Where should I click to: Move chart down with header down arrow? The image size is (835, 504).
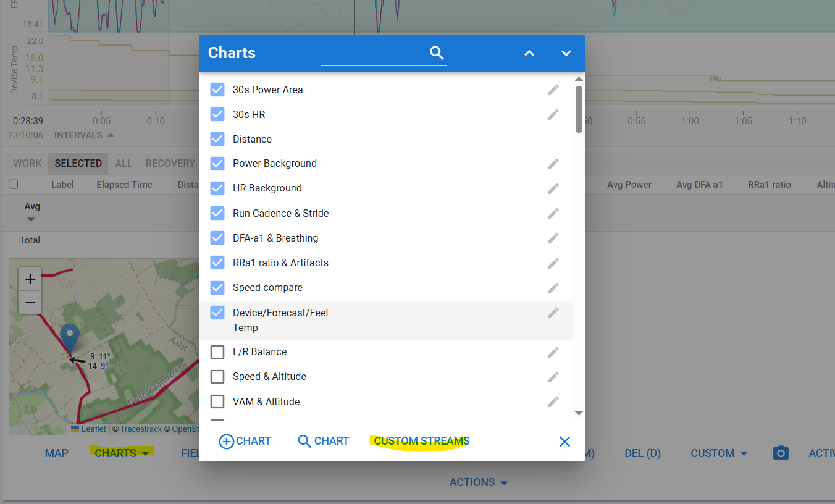pos(566,53)
